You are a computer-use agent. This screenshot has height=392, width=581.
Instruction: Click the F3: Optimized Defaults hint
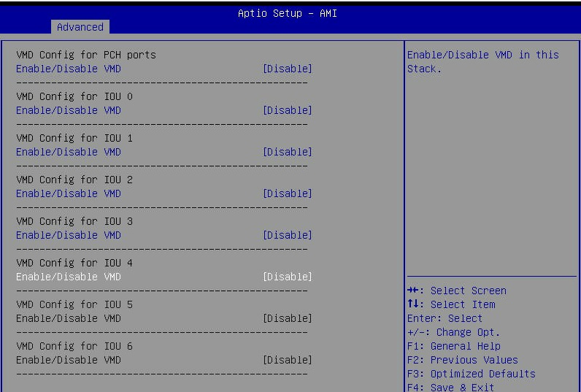(471, 374)
